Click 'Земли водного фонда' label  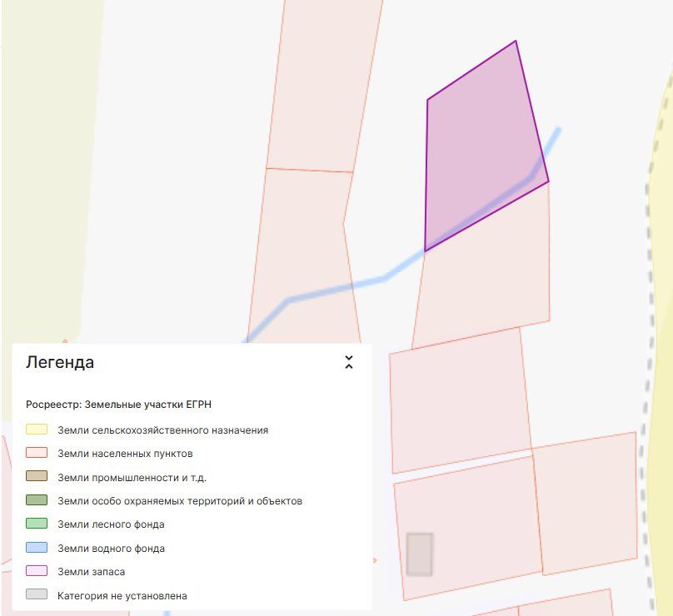(x=111, y=549)
